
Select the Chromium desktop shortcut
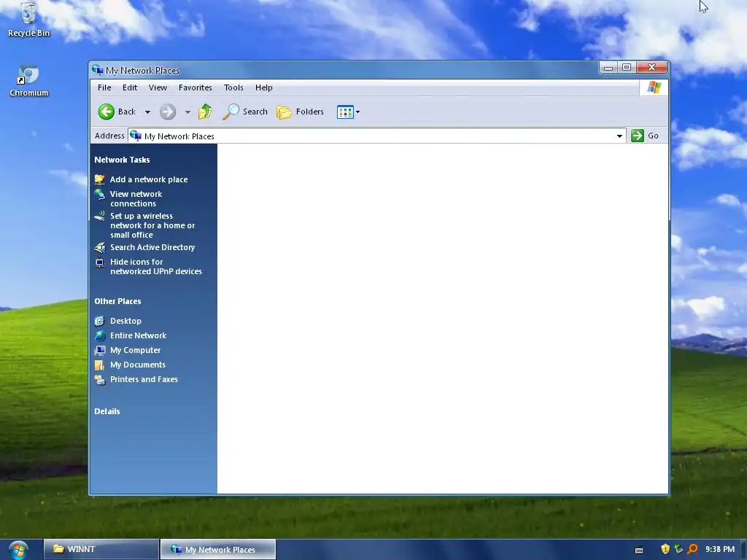click(x=28, y=80)
